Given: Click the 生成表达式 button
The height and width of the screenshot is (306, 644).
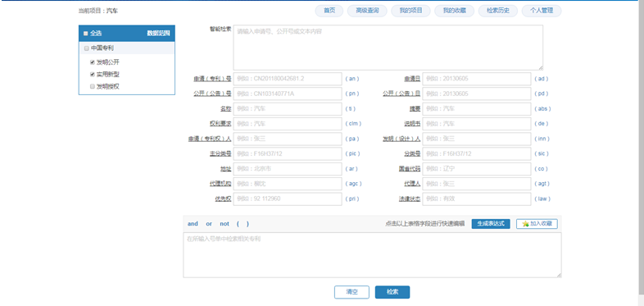Looking at the screenshot, I should (x=491, y=224).
